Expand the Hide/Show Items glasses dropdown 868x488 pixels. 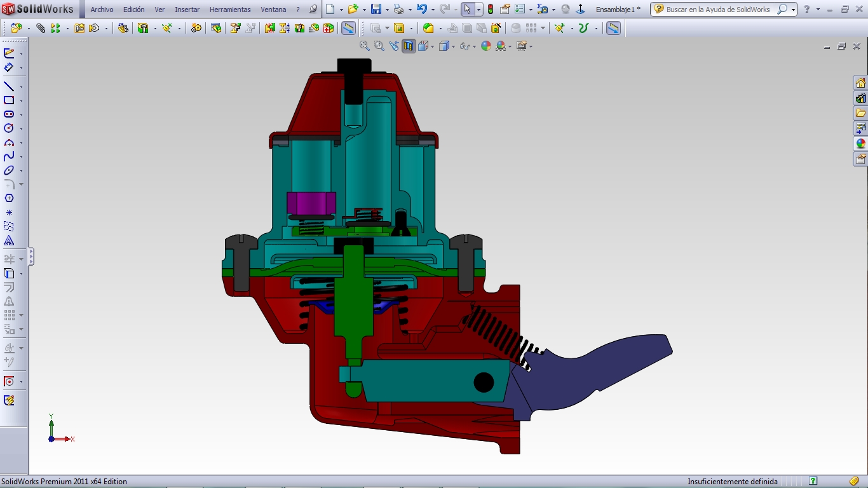coord(474,46)
